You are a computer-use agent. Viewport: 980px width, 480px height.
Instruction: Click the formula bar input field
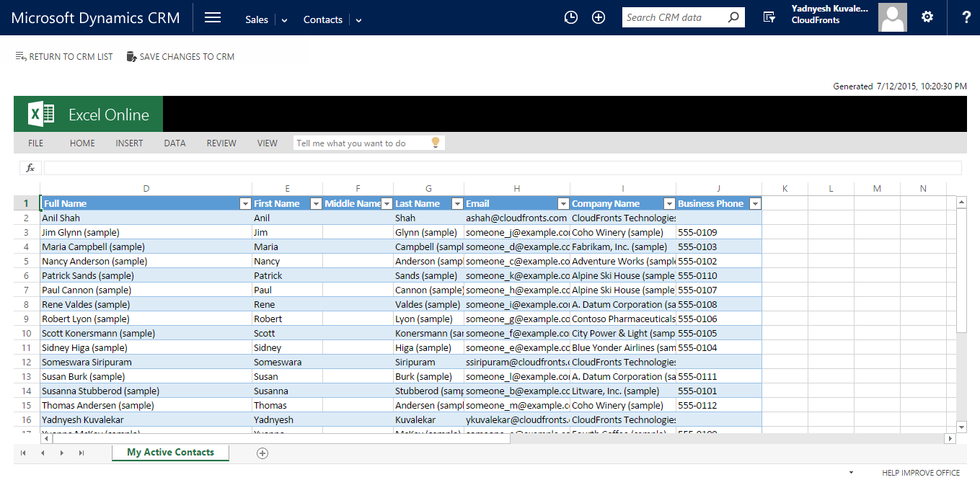point(503,168)
